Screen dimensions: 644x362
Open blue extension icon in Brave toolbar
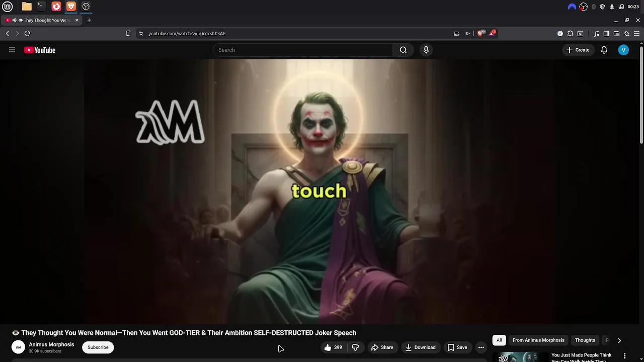560,34
